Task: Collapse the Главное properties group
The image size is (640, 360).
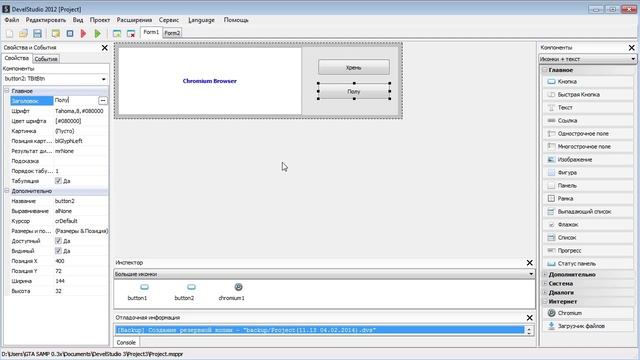Action: [7, 91]
